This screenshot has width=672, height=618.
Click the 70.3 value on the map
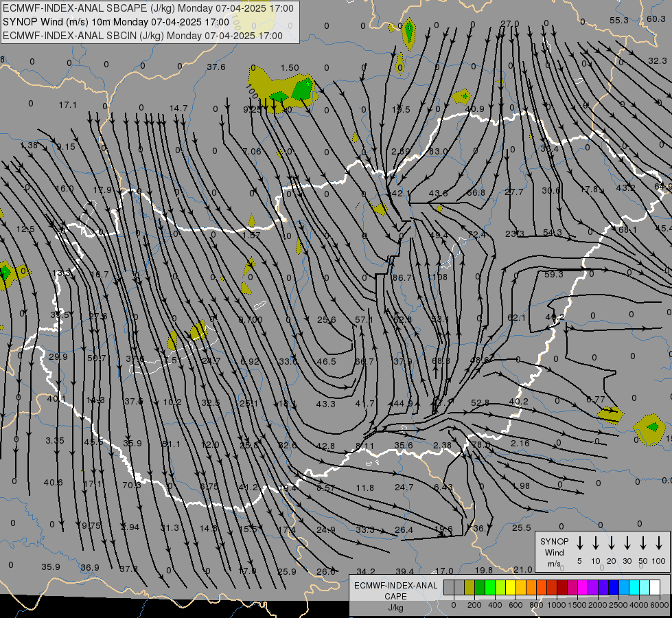point(132,485)
